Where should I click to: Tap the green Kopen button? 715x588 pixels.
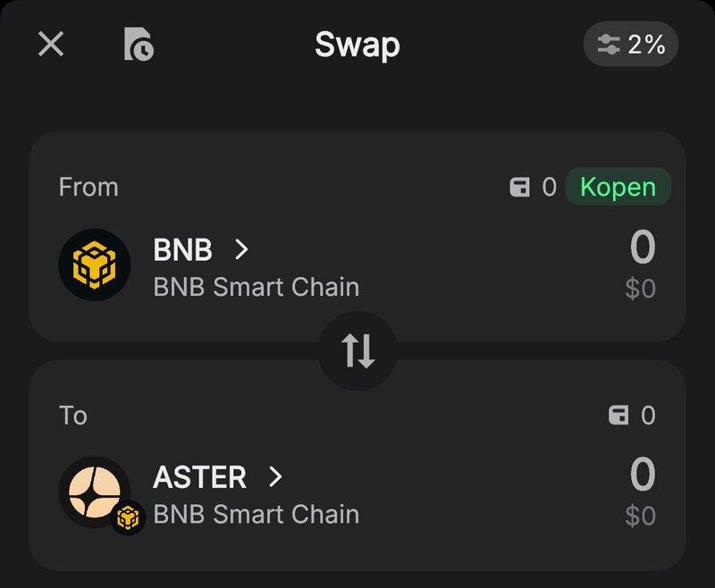click(618, 187)
